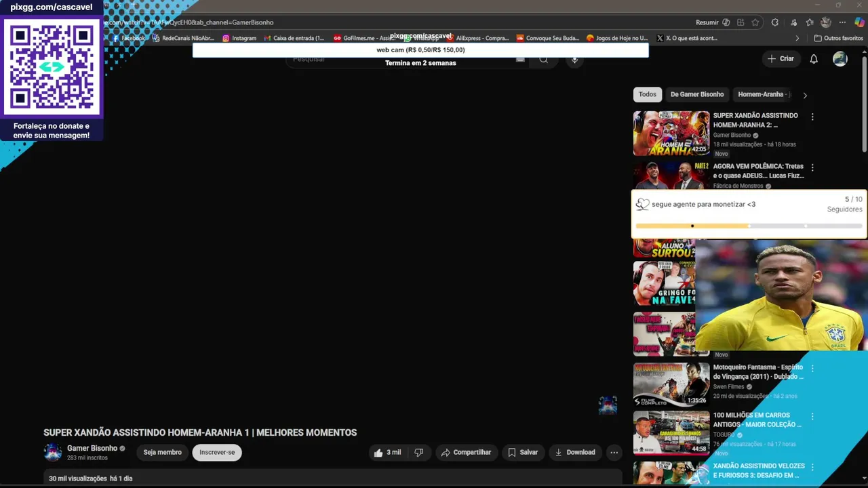Image resolution: width=868 pixels, height=488 pixels.
Task: Open more actions menu under video
Action: [614, 453]
